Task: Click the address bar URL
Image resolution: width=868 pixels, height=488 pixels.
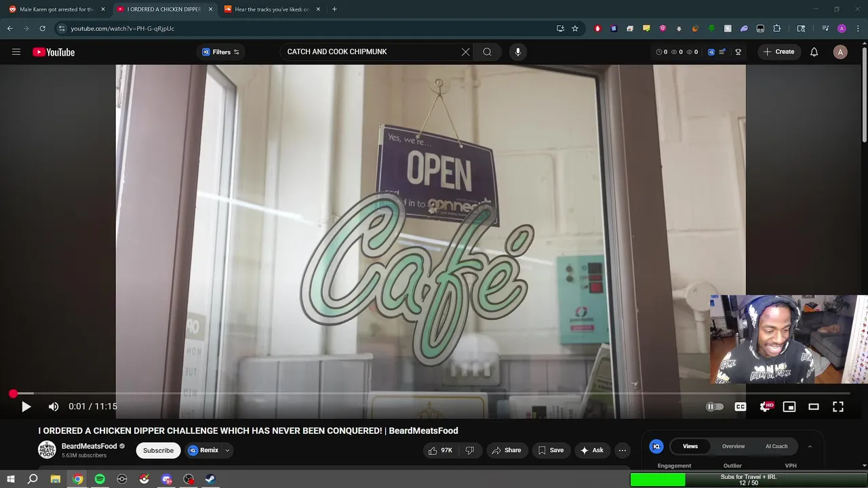Action: [123, 28]
